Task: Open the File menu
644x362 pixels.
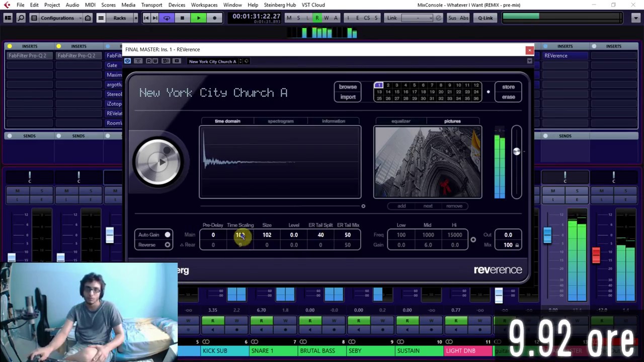Action: pos(21,5)
